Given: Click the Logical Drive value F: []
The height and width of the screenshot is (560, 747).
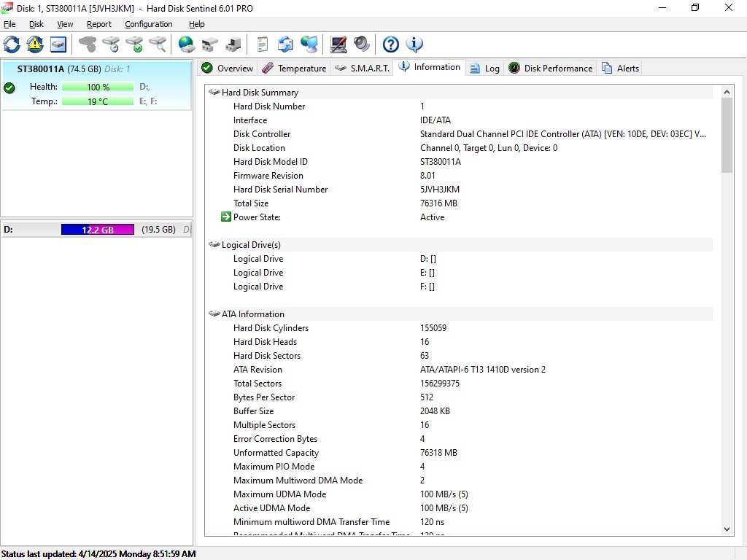Looking at the screenshot, I should coord(427,287).
